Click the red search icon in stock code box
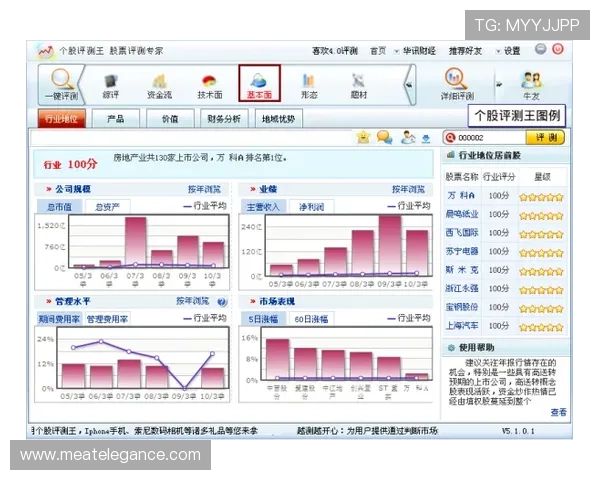 (450, 137)
